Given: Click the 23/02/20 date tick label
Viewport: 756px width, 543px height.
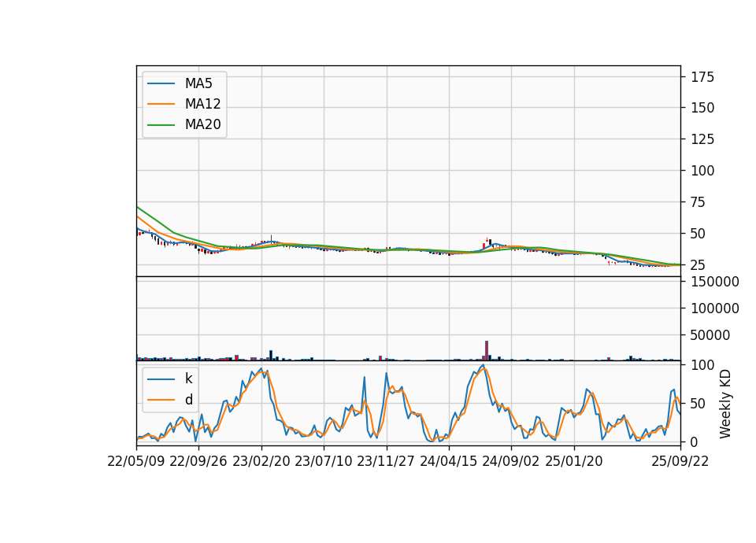Looking at the screenshot, I should [x=261, y=461].
